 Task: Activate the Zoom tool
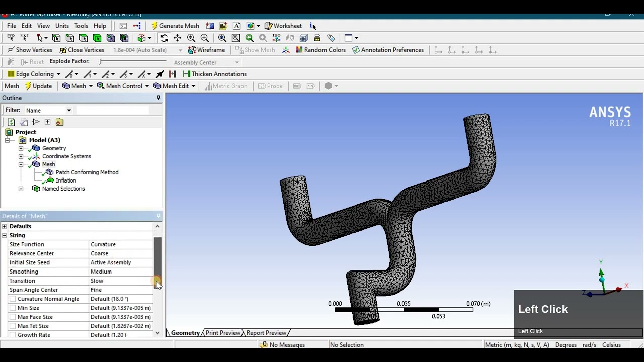pyautogui.click(x=191, y=38)
